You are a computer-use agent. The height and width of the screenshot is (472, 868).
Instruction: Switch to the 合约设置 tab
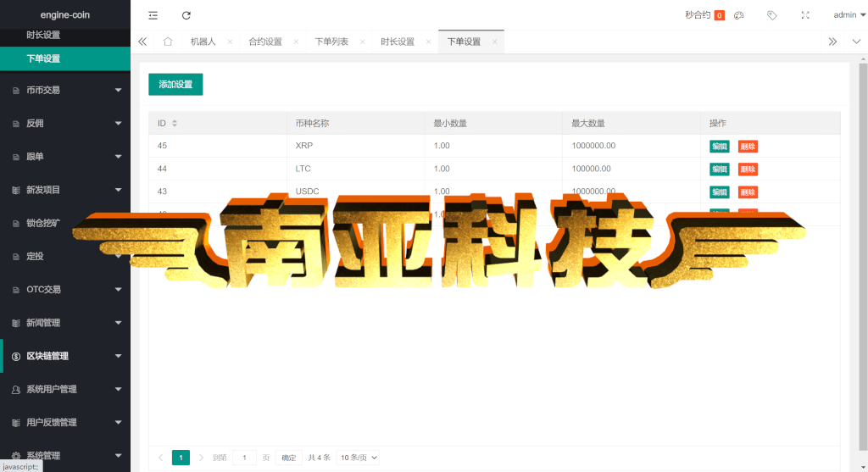tap(265, 42)
